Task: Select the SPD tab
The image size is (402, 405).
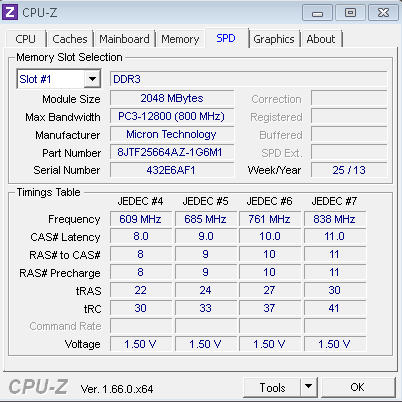Action: pyautogui.click(x=226, y=38)
